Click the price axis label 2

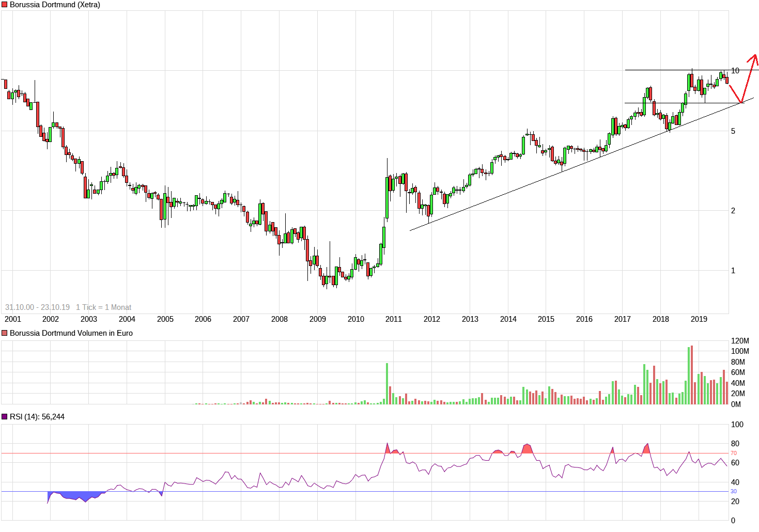(733, 211)
